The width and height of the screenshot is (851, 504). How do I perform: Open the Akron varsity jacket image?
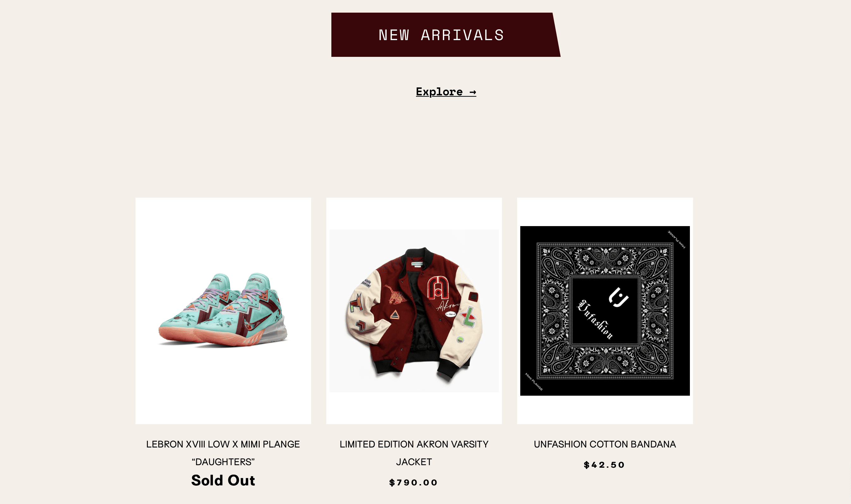[414, 310]
